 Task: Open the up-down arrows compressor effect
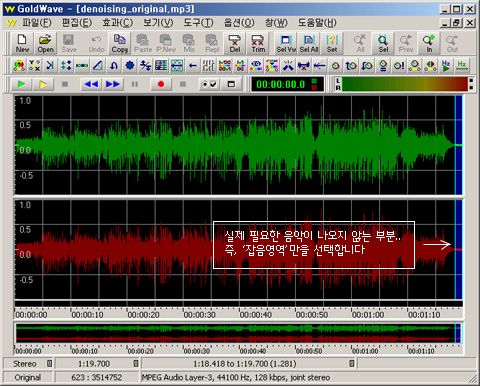66,66
